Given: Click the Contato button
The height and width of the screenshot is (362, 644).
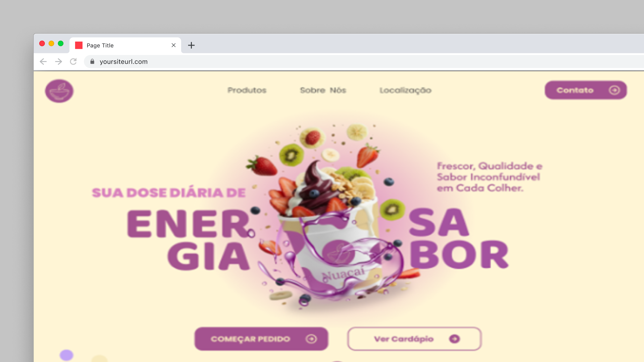Looking at the screenshot, I should click(586, 90).
